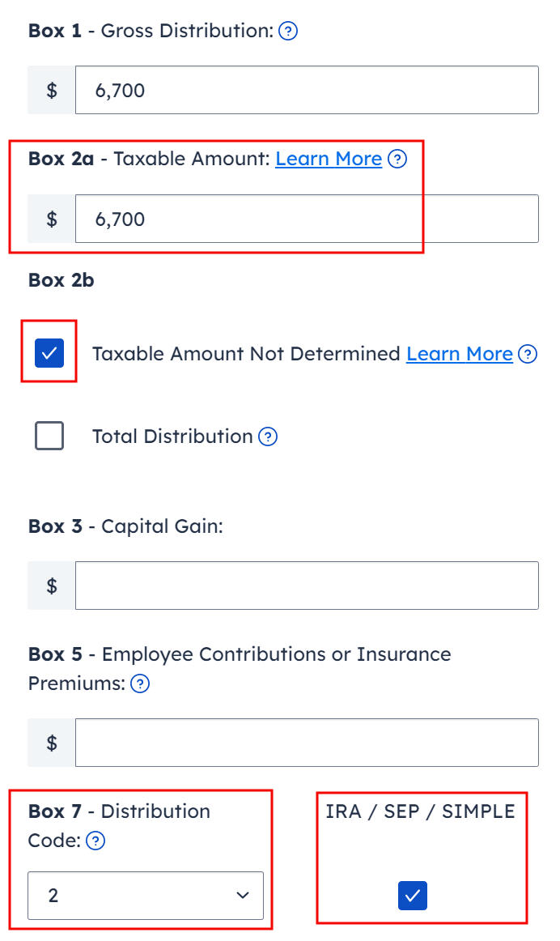This screenshot has width=560, height=941.
Task: Open the Total Distribution help icon
Action: pyautogui.click(x=269, y=436)
